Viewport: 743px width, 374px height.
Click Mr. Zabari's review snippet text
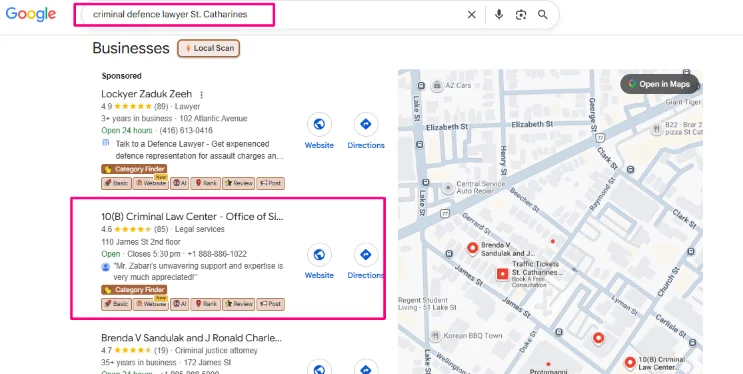[198, 272]
